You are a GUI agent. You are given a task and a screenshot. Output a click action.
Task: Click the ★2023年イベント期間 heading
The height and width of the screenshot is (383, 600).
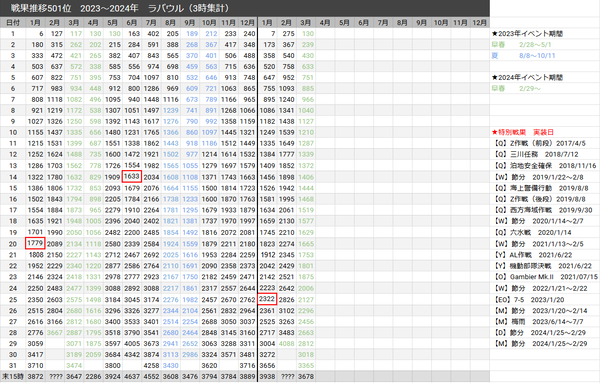(x=527, y=34)
